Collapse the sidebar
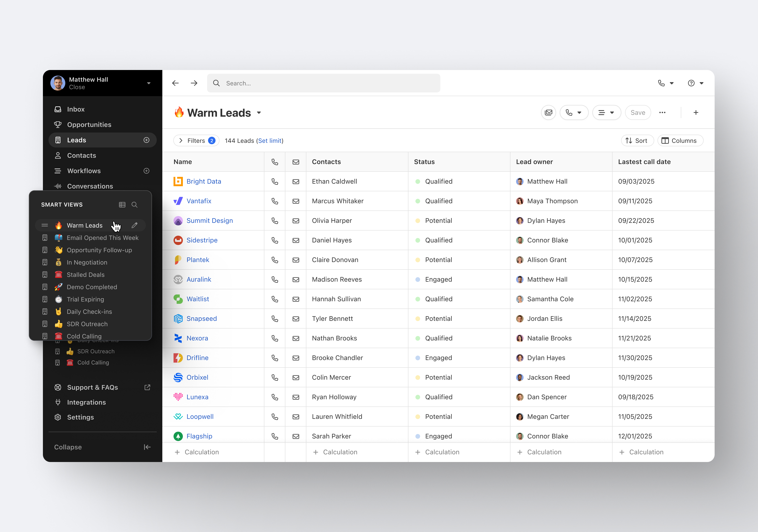Screen dimensions: 758x532 [x=147, y=447]
